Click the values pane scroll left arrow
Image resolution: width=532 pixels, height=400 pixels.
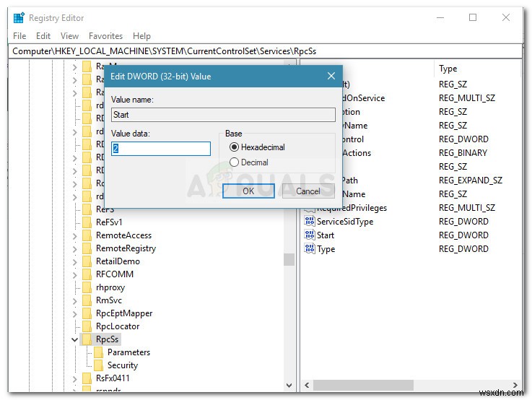[307, 385]
